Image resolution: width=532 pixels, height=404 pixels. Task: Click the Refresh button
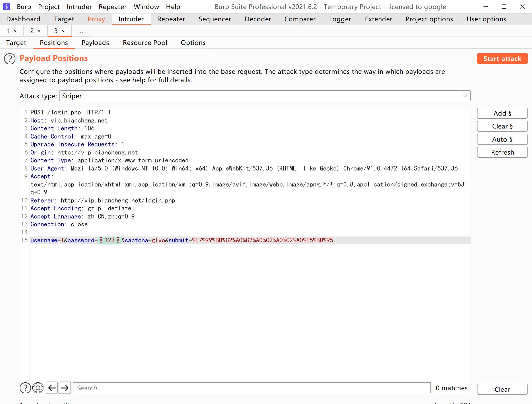pyautogui.click(x=502, y=152)
